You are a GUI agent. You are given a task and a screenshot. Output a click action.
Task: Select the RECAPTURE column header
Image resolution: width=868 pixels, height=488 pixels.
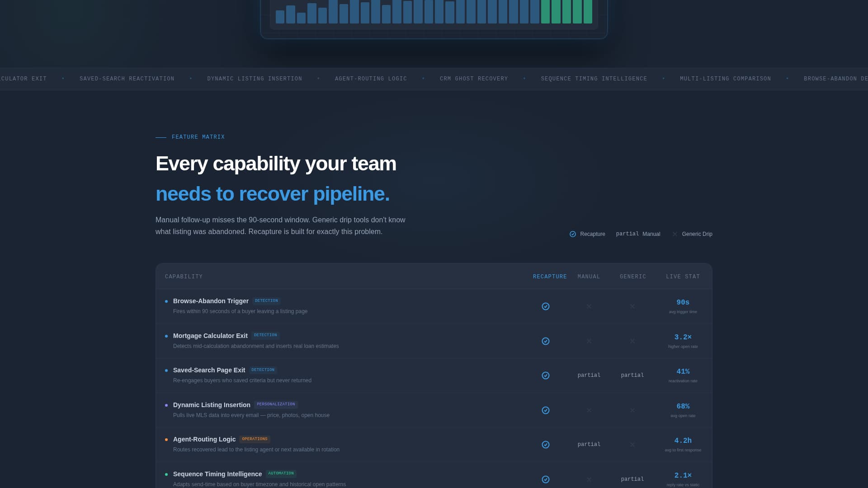pyautogui.click(x=550, y=277)
